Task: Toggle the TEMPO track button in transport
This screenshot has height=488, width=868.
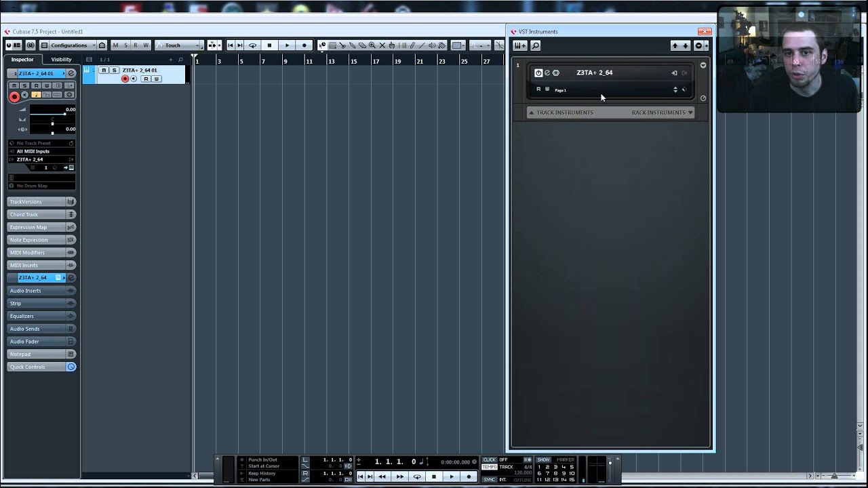Action: (489, 467)
